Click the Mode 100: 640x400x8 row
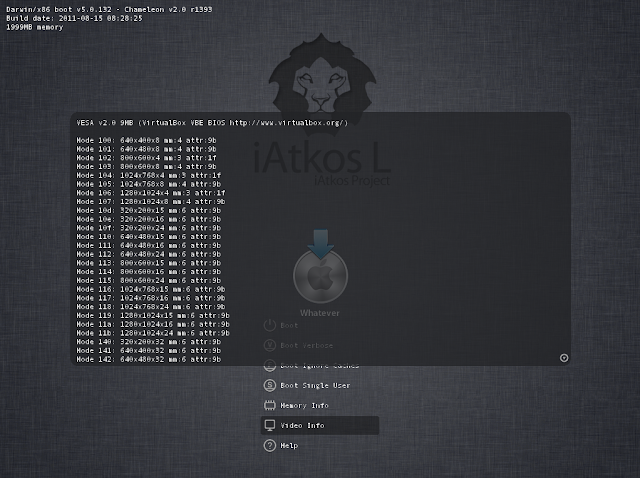 (146, 140)
